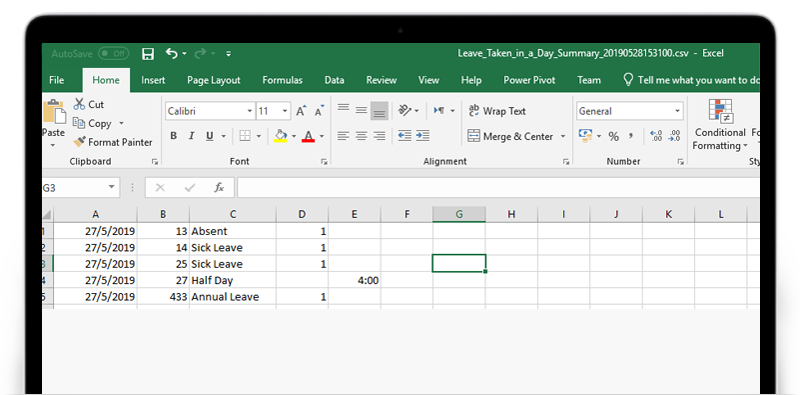Open Conditional Formatting menu
The height and width of the screenshot is (395, 800).
click(x=720, y=125)
